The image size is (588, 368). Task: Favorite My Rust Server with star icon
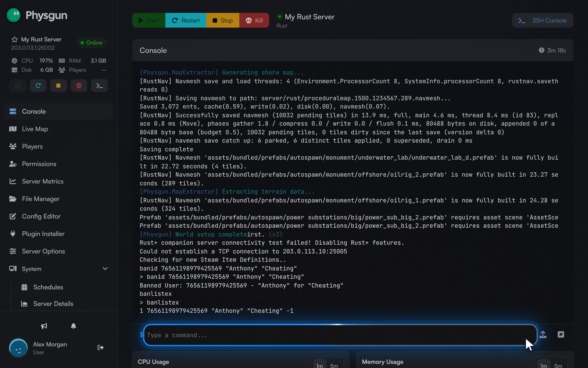pos(14,39)
